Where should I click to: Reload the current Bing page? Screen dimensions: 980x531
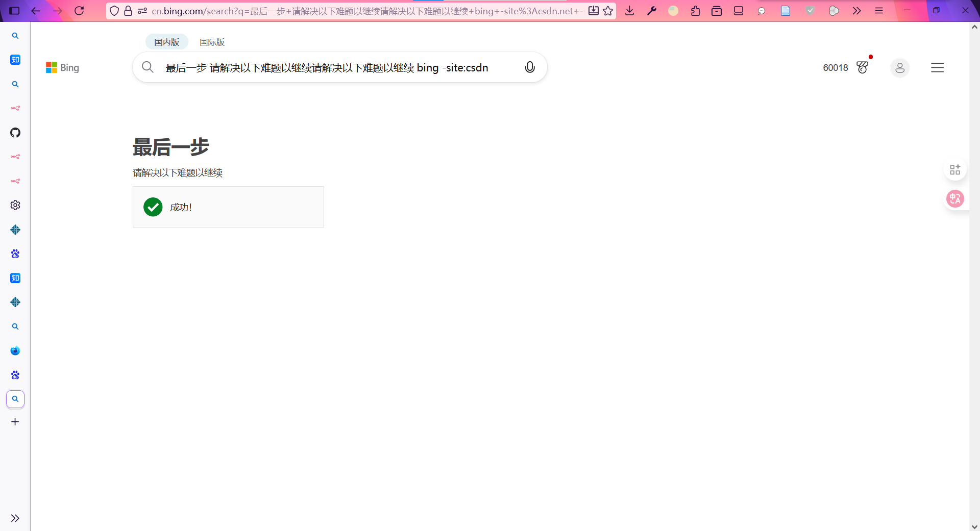79,10
